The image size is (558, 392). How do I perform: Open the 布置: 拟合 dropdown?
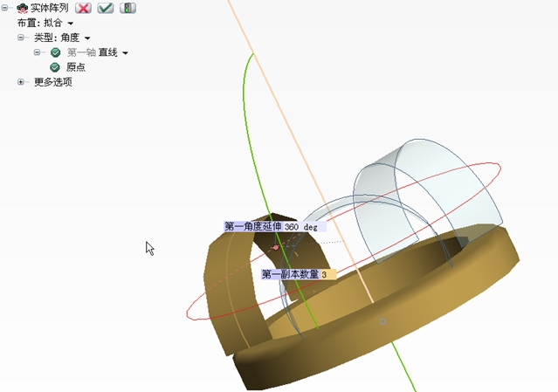tap(71, 24)
